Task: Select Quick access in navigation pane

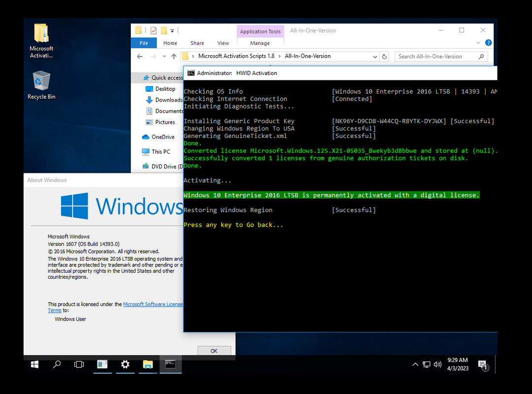Action: point(163,78)
